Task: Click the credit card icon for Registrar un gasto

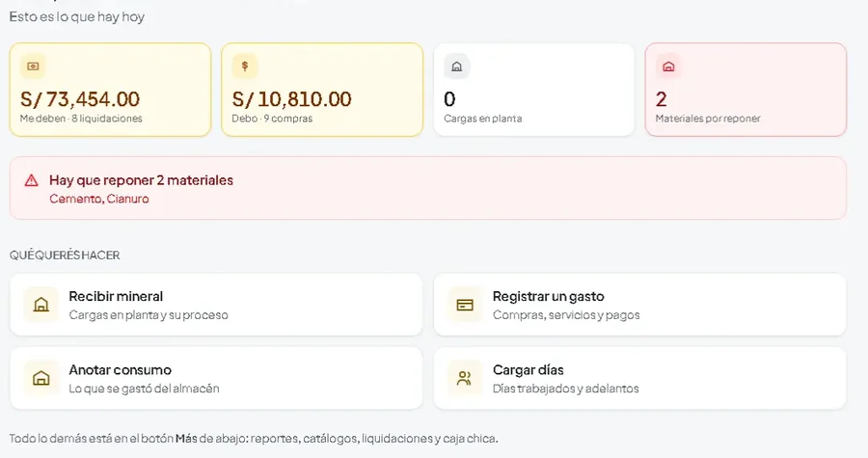Action: pyautogui.click(x=465, y=305)
